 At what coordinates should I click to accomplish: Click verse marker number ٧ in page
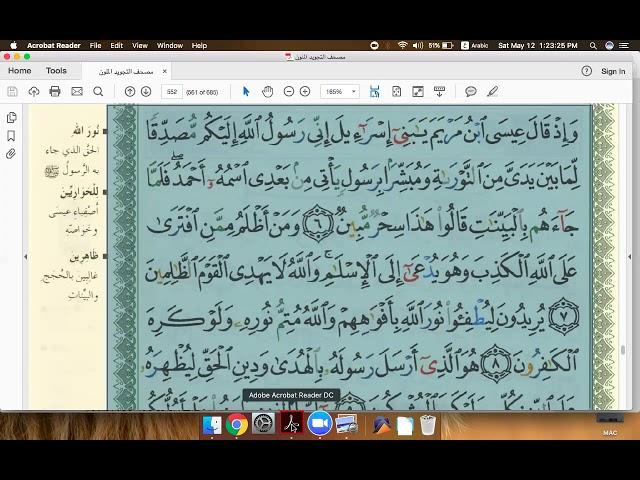[563, 317]
